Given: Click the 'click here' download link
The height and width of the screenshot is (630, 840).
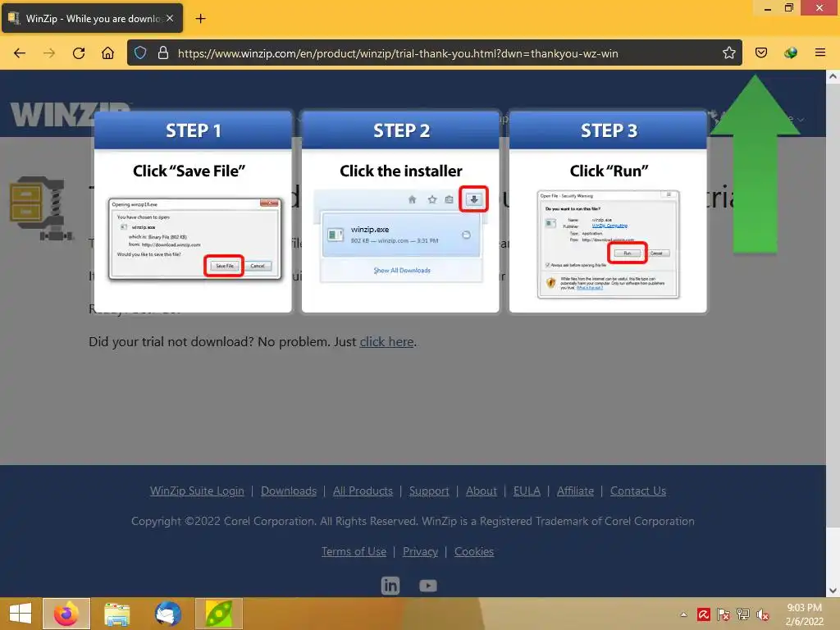Looking at the screenshot, I should 386,342.
